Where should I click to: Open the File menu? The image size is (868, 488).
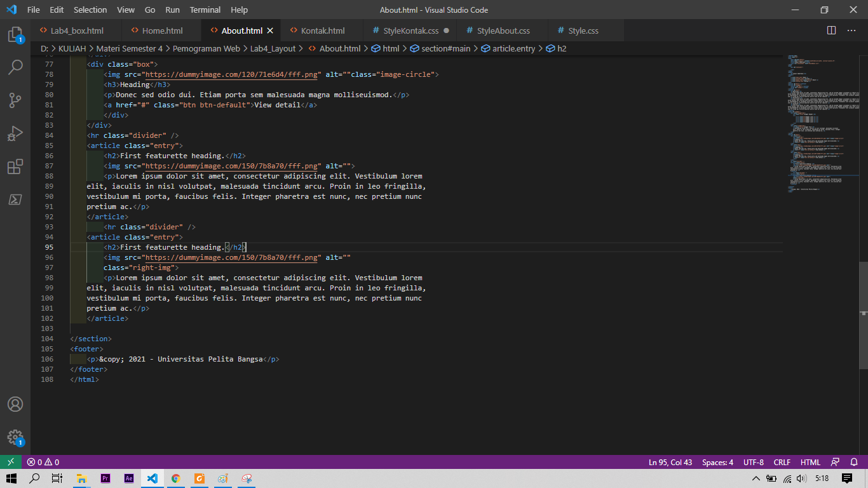(34, 10)
